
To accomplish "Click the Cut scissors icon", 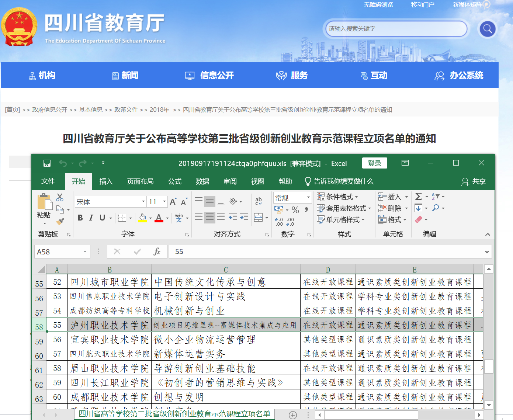I will coord(60,198).
